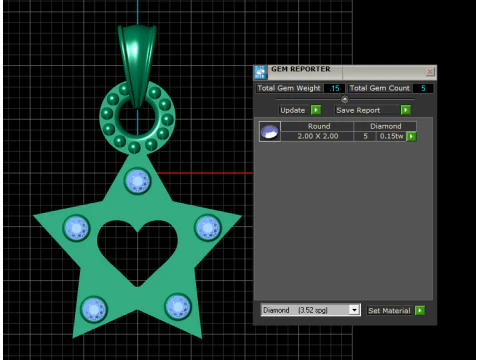Select the round gem thumbnail in report
Viewport: 480px width, 360px height.
pos(270,132)
